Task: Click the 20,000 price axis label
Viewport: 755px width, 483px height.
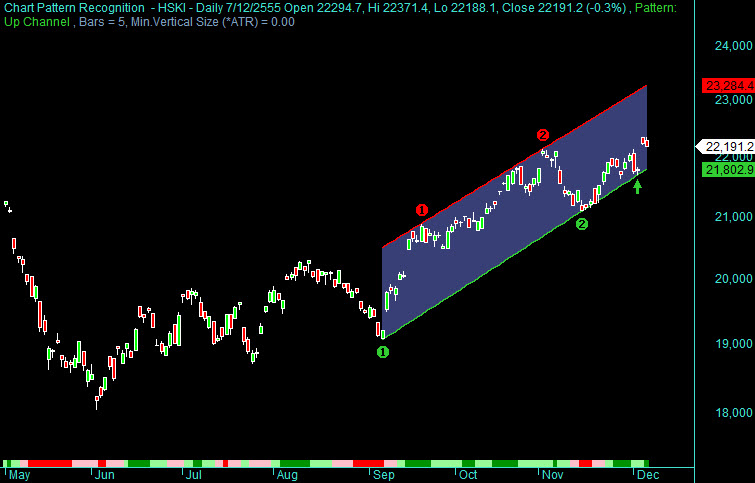Action: 733,279
